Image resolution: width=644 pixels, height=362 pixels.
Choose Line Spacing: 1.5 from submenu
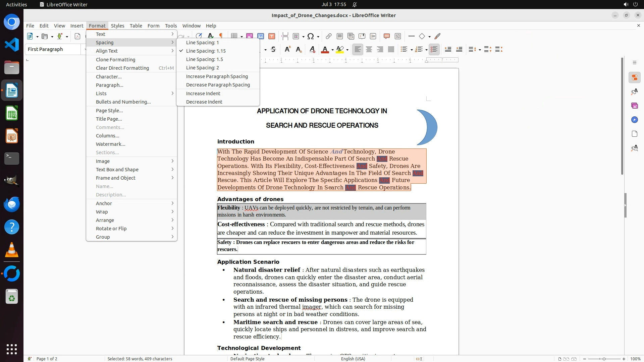204,59
